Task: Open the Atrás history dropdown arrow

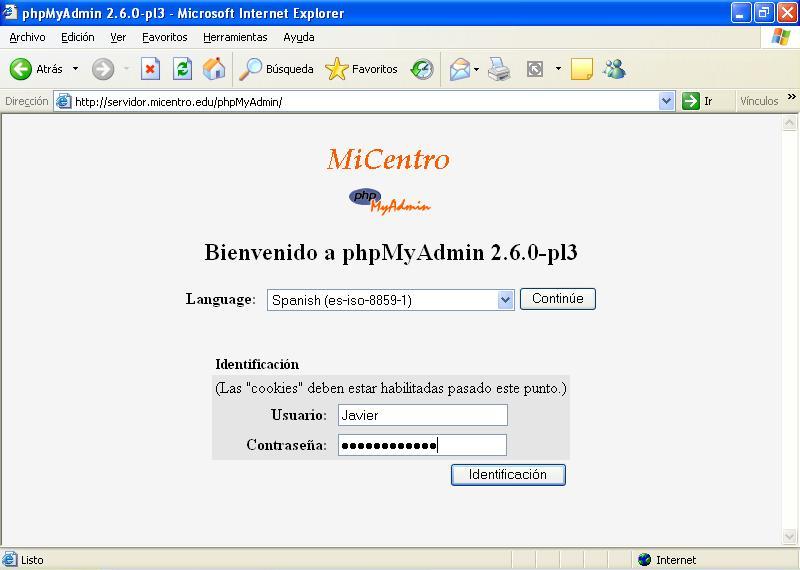Action: click(x=75, y=69)
